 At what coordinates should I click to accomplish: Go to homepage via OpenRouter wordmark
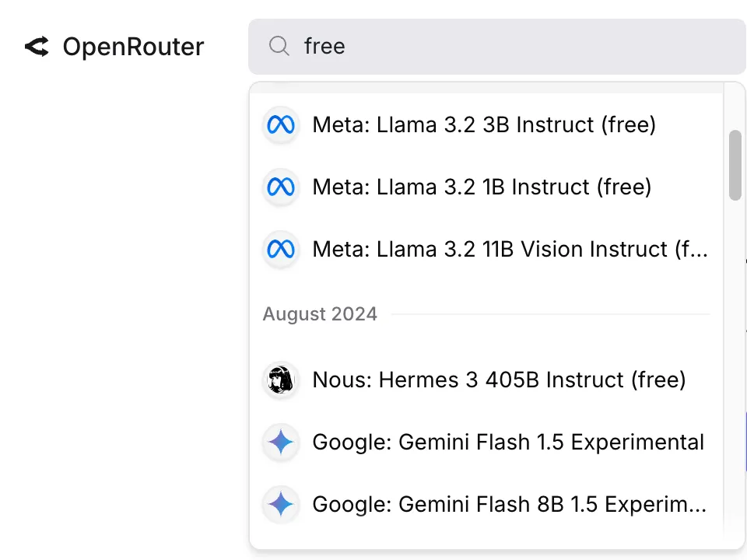tap(133, 47)
